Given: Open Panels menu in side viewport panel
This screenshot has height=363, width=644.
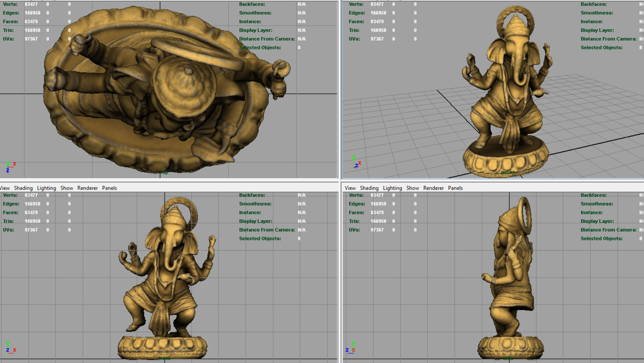Looking at the screenshot, I should coord(455,188).
